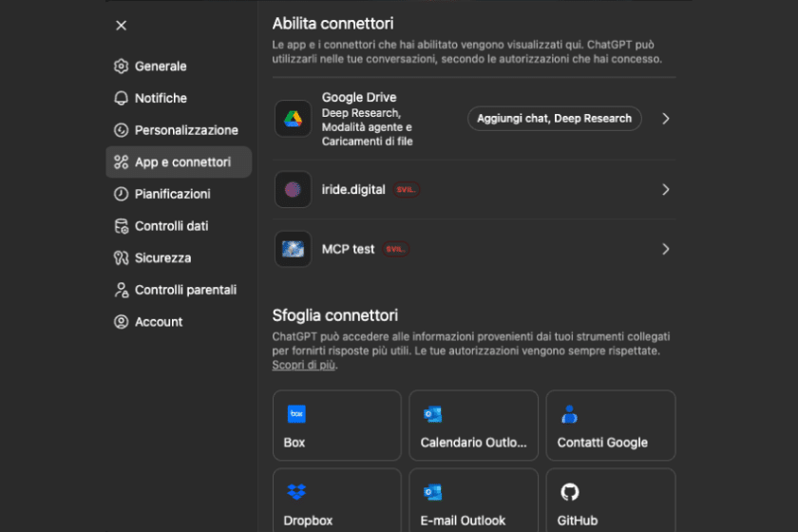The width and height of the screenshot is (798, 532).
Task: Select the Calendario Outlook connector
Action: tap(473, 426)
